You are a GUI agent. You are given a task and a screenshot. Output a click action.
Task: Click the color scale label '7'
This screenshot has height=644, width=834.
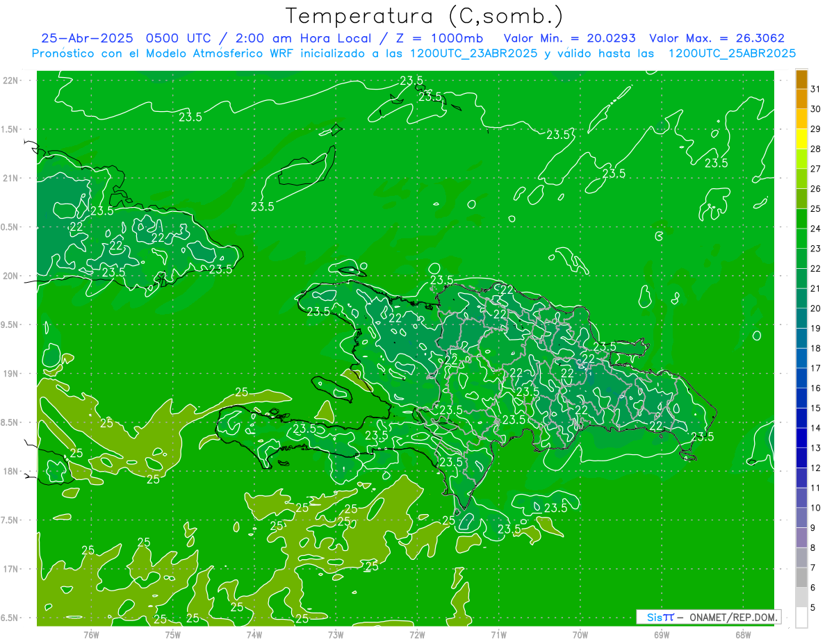coord(813,568)
